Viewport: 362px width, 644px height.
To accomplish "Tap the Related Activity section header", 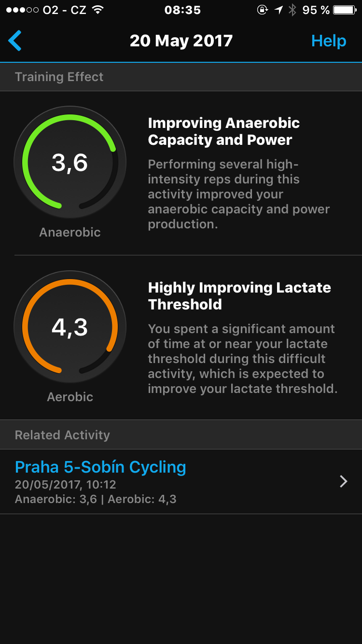I will [62, 435].
